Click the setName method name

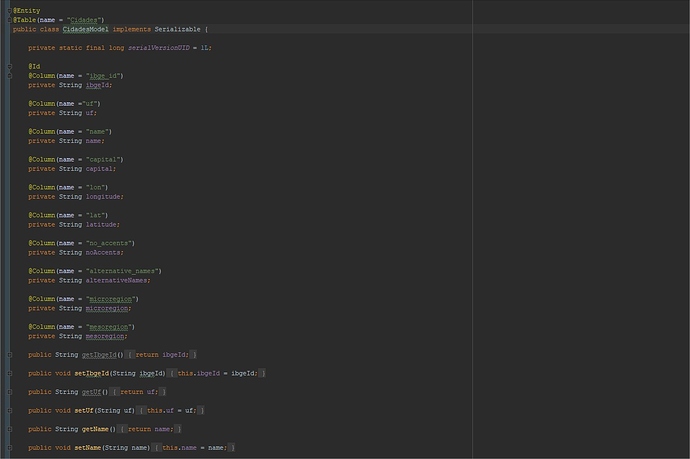point(88,448)
